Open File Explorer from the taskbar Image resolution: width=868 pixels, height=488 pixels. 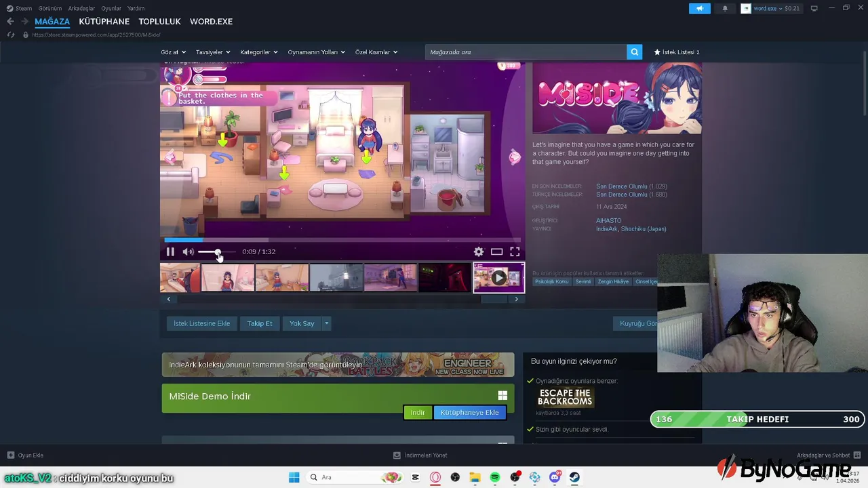coord(475,477)
